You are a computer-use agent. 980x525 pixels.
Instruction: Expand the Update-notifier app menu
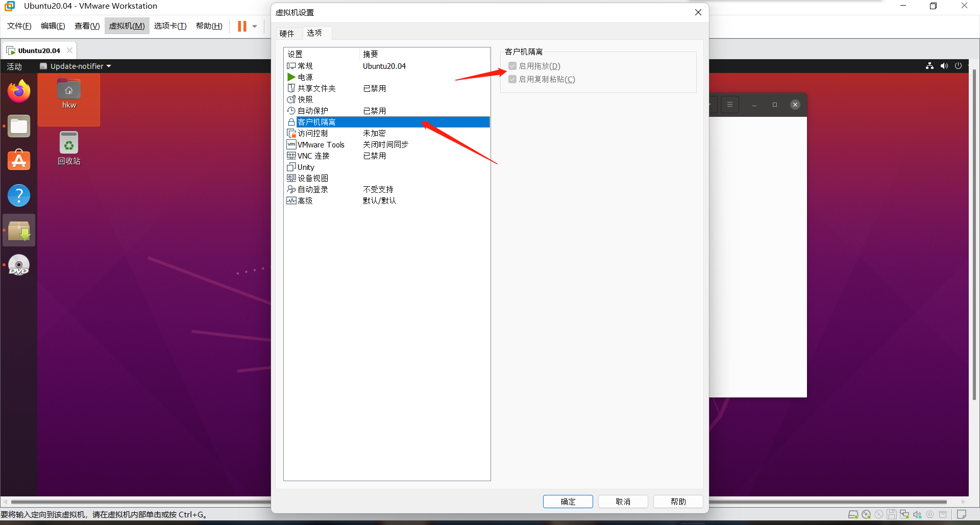pos(76,66)
